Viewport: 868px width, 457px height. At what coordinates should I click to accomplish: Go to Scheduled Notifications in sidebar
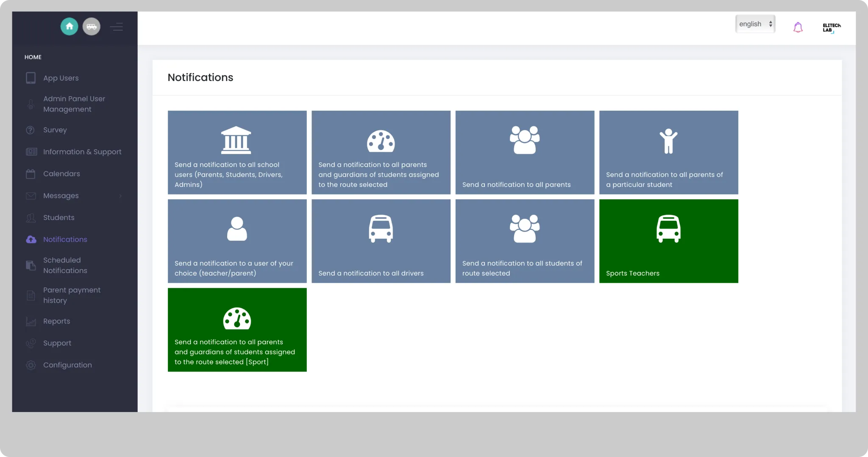coord(65,265)
